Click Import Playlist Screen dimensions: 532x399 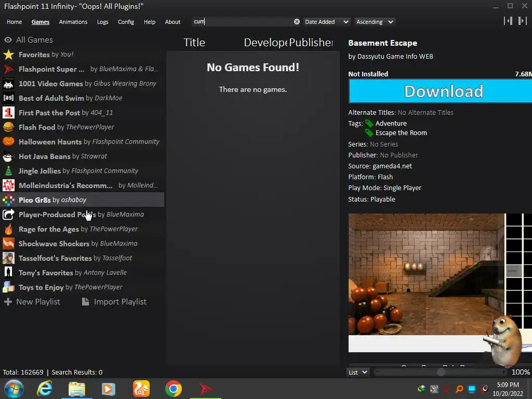[x=114, y=302]
